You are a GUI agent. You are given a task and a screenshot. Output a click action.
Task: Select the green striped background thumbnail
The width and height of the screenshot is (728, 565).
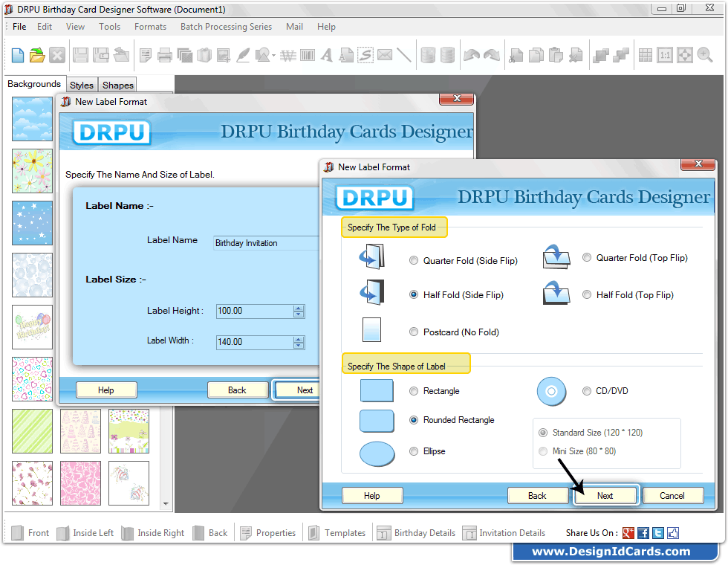point(32,431)
